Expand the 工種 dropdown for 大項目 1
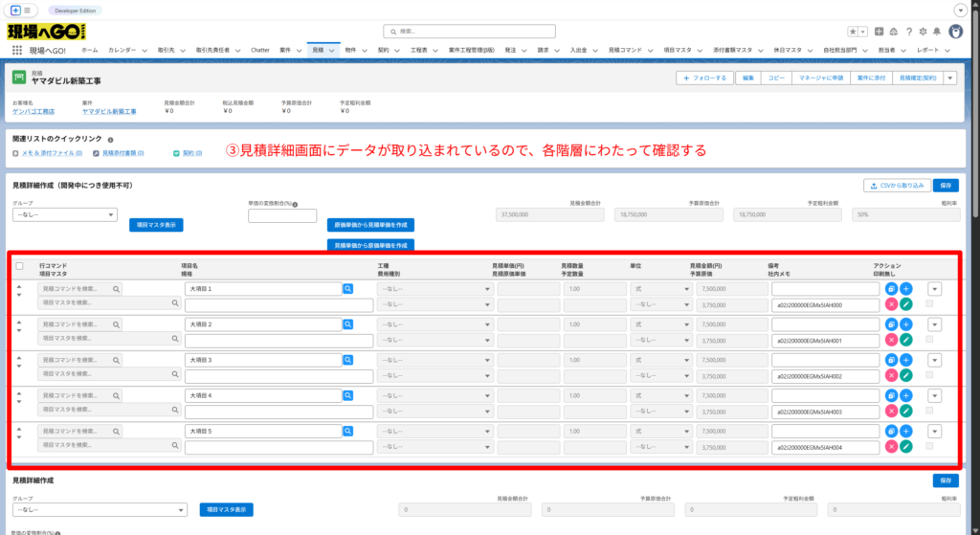This screenshot has height=535, width=980. (434, 288)
